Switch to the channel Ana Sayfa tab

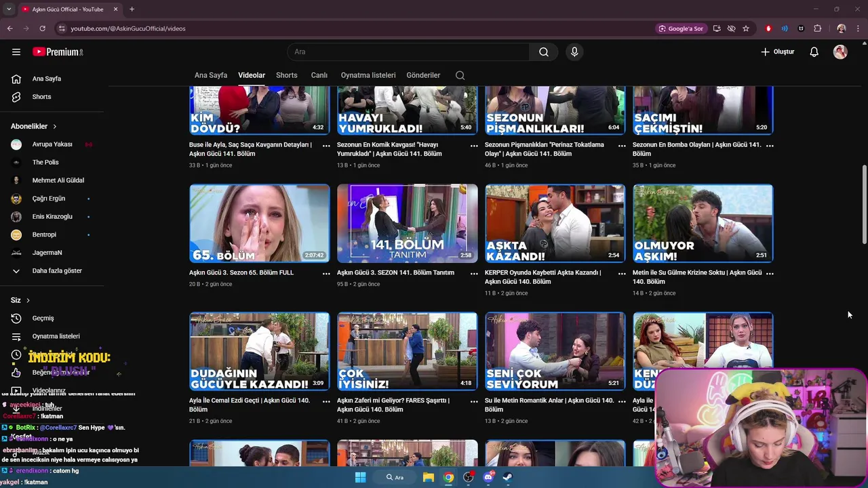point(211,75)
